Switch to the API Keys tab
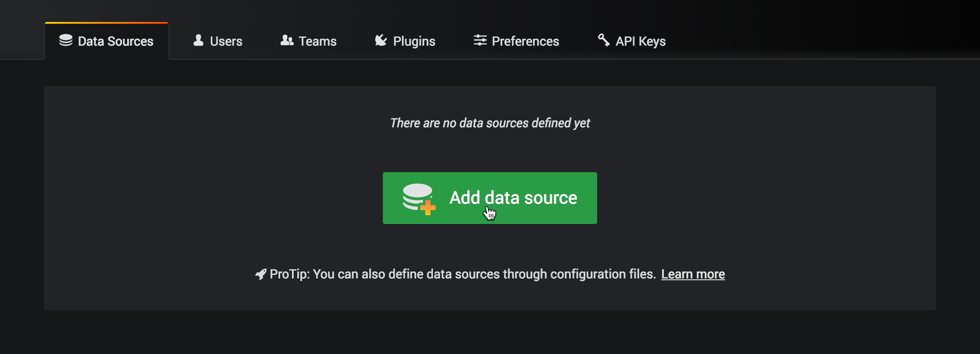980x354 pixels. coord(640,41)
